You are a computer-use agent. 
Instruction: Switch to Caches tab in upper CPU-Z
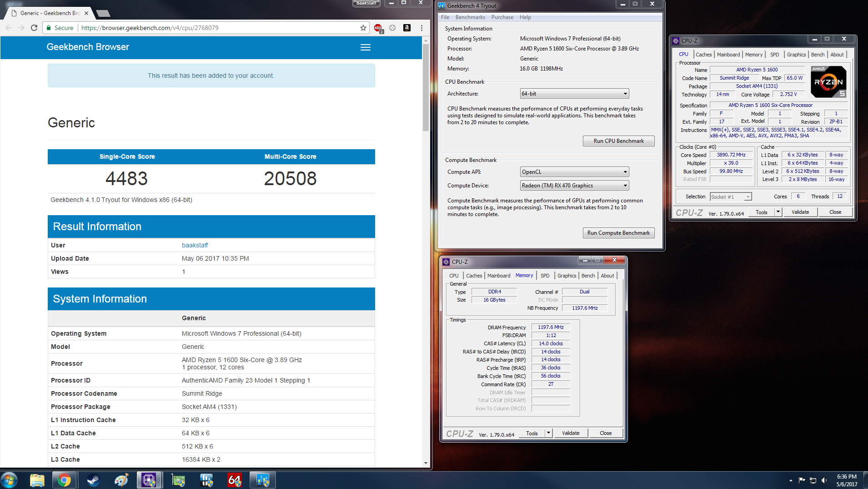pos(703,55)
